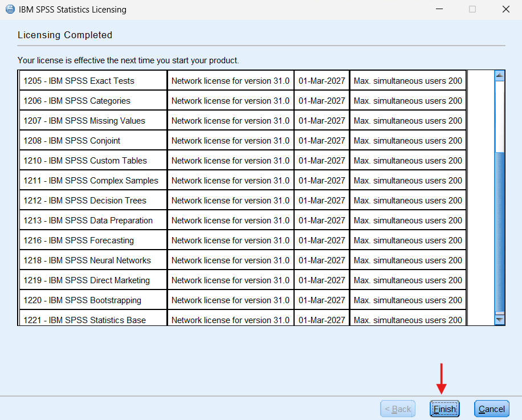This screenshot has width=522, height=420.
Task: Click the Finish button
Action: coord(444,409)
